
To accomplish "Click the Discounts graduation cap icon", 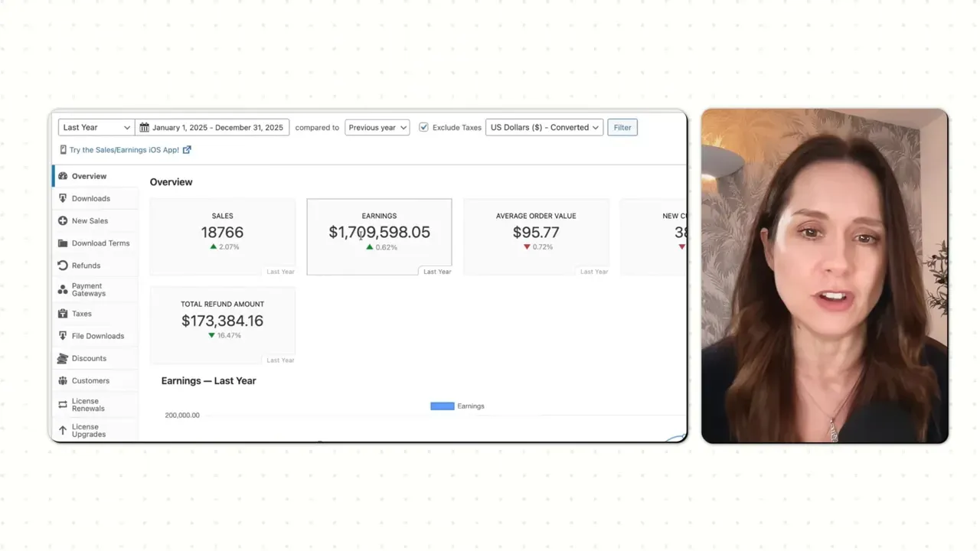I will 62,358.
